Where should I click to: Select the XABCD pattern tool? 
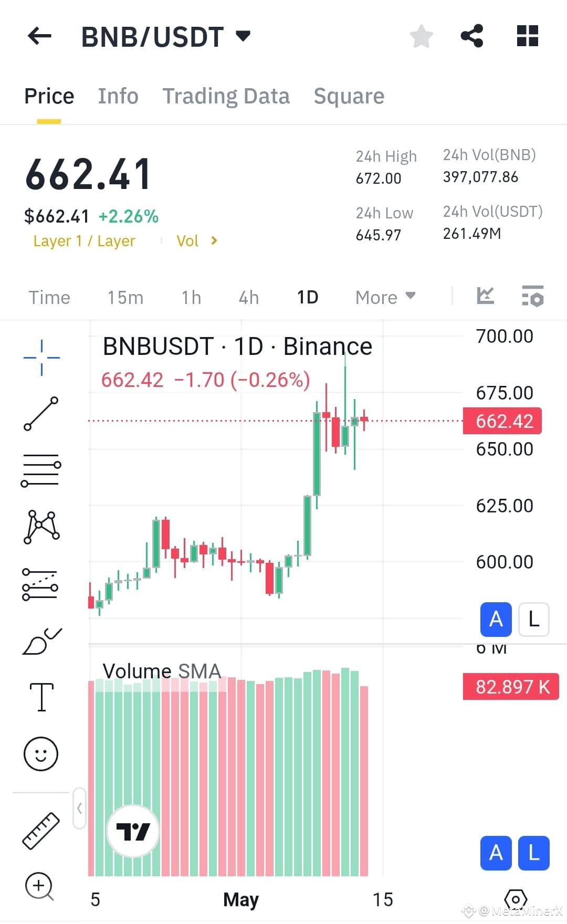[41, 527]
